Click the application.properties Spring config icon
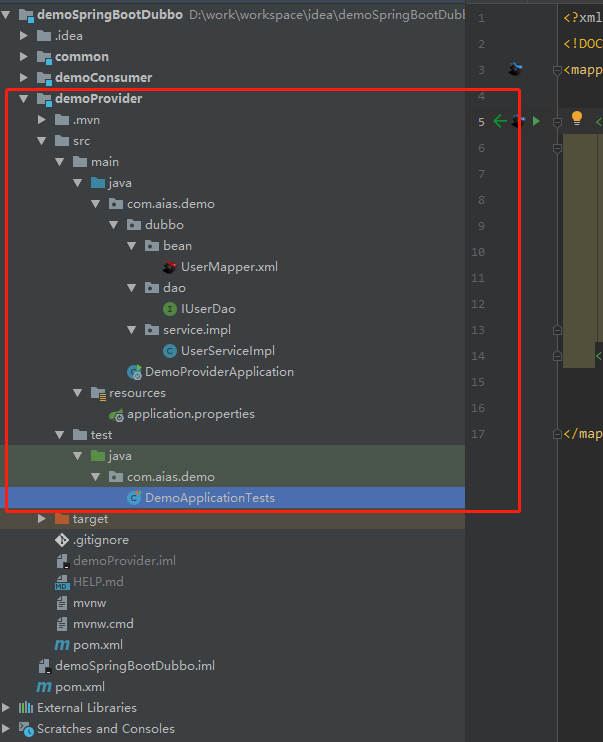603x742 pixels. coord(116,415)
